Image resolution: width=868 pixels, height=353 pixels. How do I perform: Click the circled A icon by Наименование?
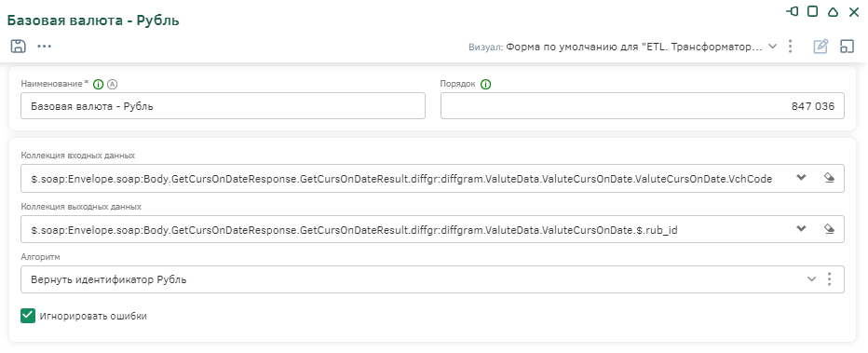pyautogui.click(x=113, y=85)
